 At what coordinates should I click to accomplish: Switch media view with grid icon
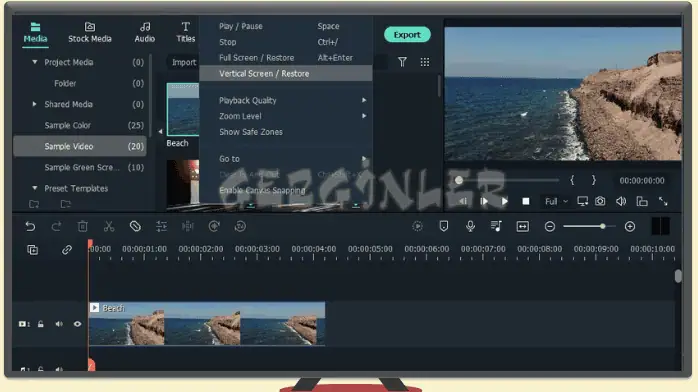click(x=425, y=62)
